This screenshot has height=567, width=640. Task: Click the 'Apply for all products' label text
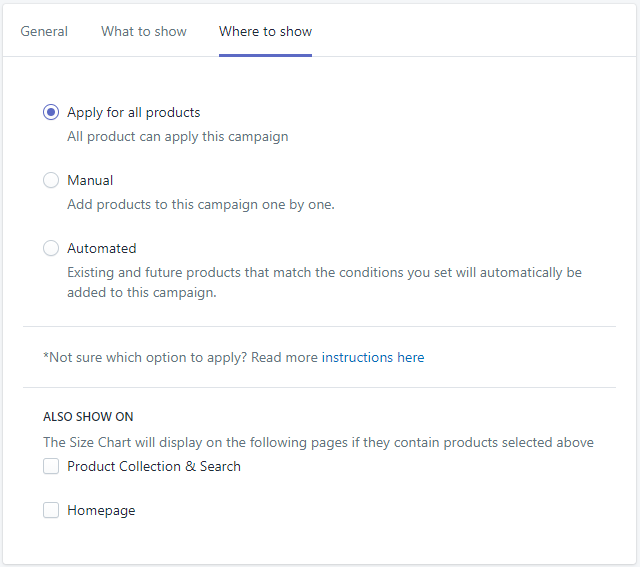click(134, 112)
